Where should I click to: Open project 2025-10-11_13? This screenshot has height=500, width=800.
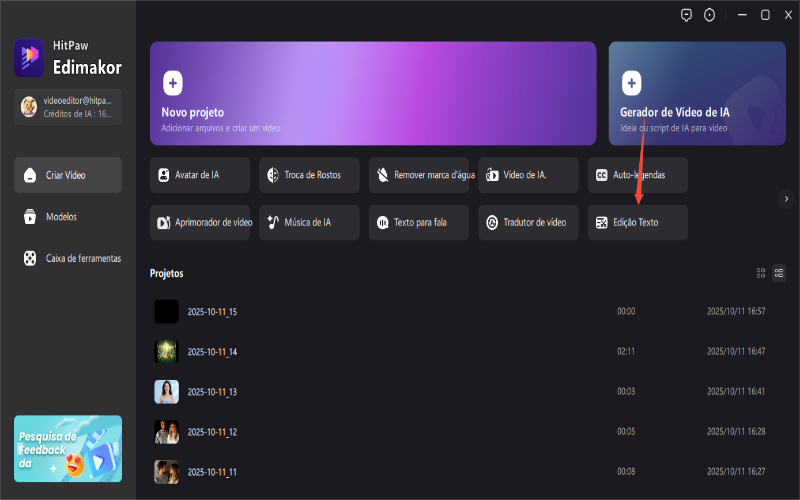tap(468, 392)
